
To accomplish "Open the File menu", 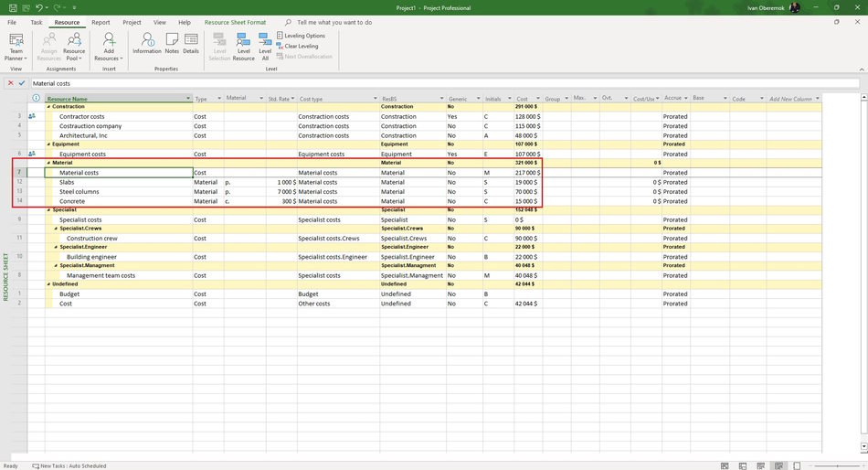I will pyautogui.click(x=12, y=22).
